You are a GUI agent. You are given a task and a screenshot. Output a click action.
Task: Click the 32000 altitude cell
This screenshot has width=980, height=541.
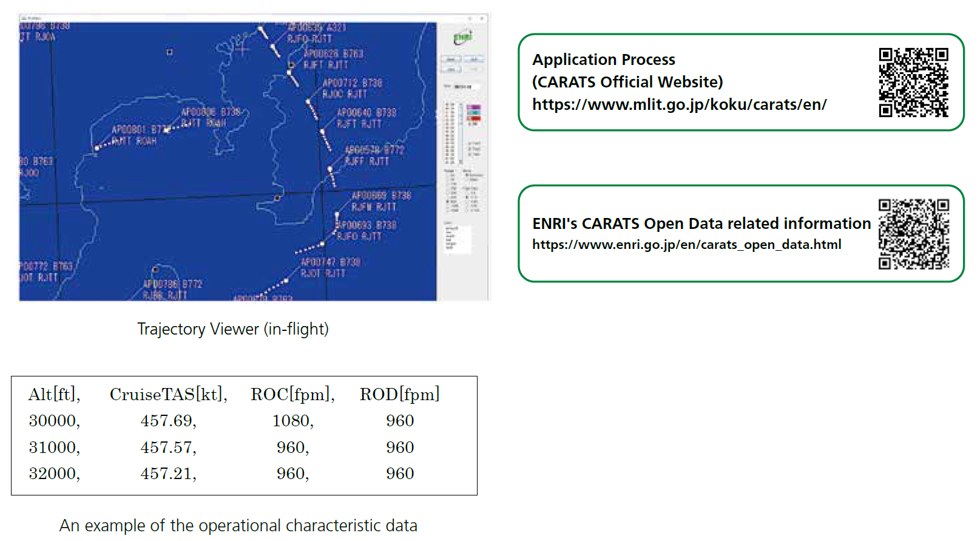(54, 474)
